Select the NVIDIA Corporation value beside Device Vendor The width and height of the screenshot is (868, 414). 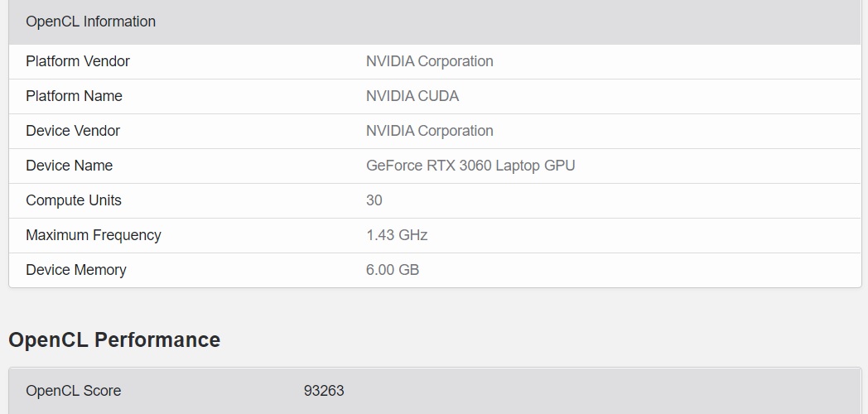[429, 131]
